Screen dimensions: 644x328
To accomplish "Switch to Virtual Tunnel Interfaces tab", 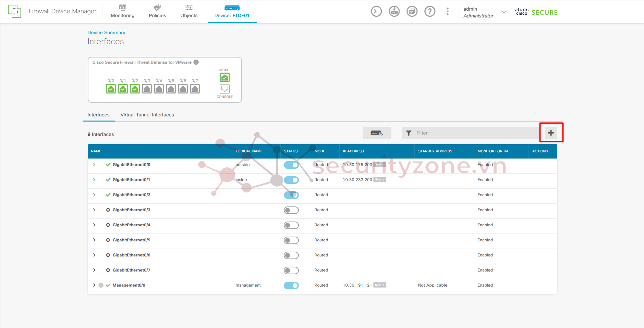I will 147,115.
